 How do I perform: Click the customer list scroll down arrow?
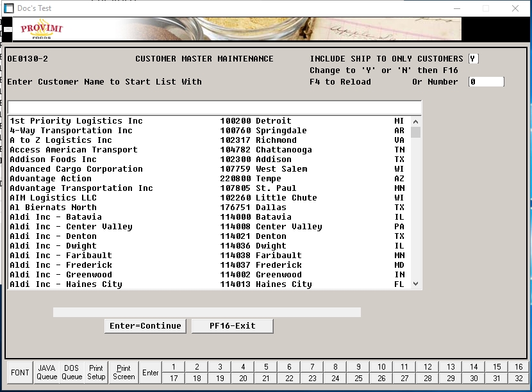415,284
